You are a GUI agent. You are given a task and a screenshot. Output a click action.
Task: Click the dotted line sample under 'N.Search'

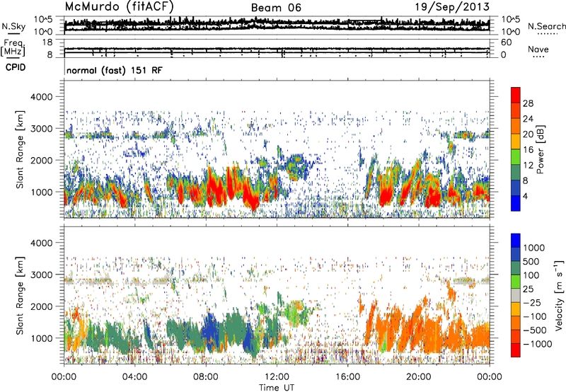pos(547,33)
